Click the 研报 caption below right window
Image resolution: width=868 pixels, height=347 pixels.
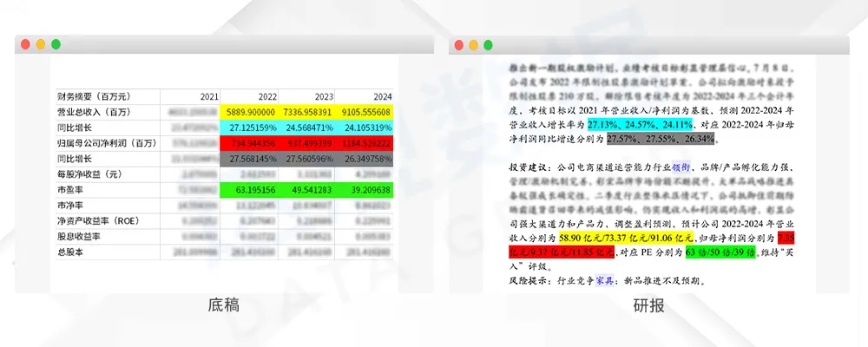pos(648,305)
